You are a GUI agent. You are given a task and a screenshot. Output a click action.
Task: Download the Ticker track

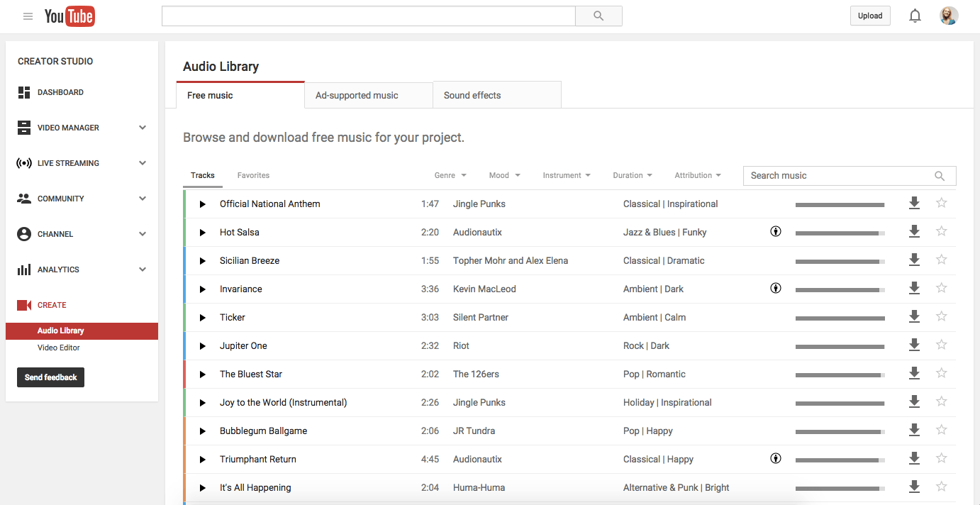tap(914, 317)
